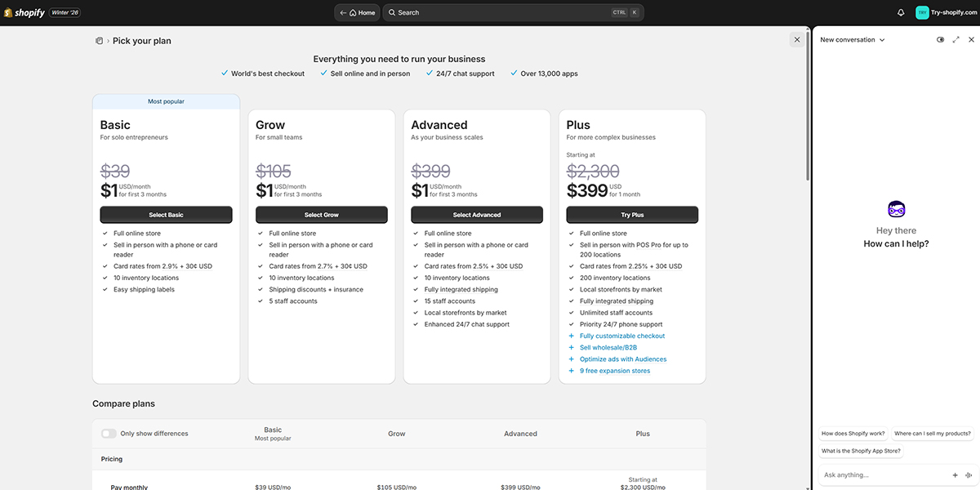The width and height of the screenshot is (980, 490).
Task: Click the TRY store avatar in the top bar
Action: 922,12
